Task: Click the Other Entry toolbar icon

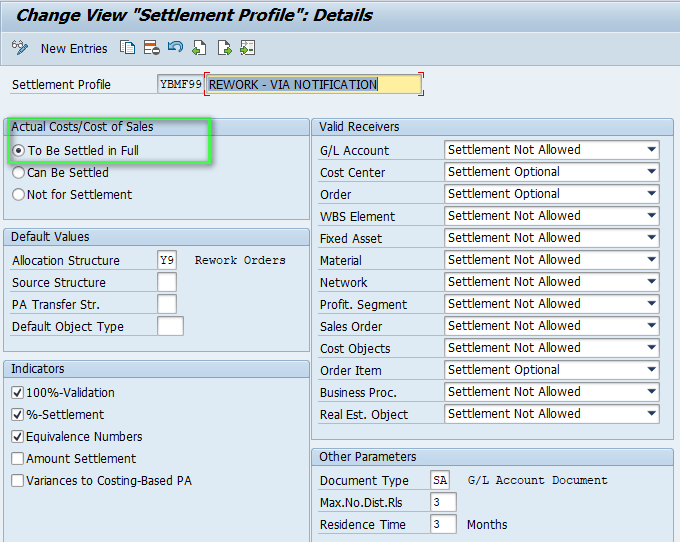Action: pyautogui.click(x=247, y=47)
